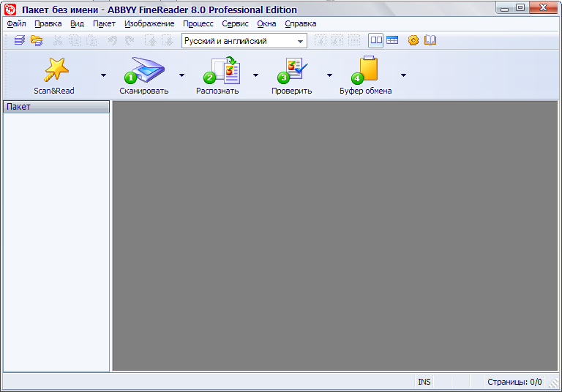
Task: Click the Проверить label
Action: (x=291, y=91)
